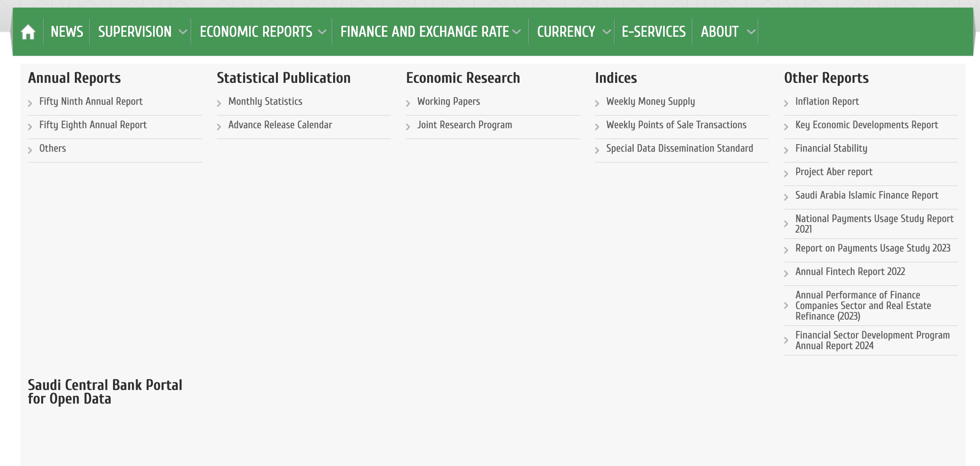Open the Currency dropdown chevron
This screenshot has height=466, width=980.
(606, 32)
